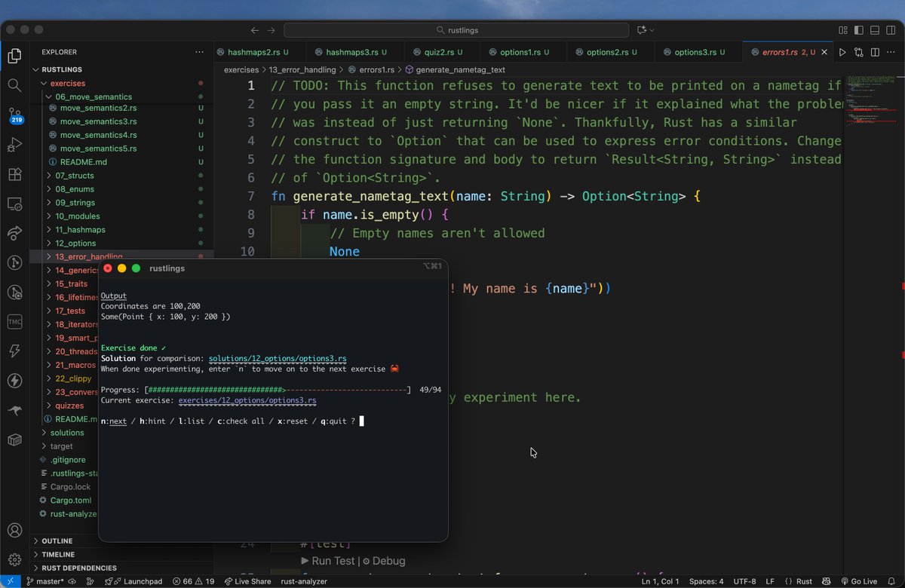Open the Accounts icon in activity bar
The image size is (905, 588).
tap(14, 531)
